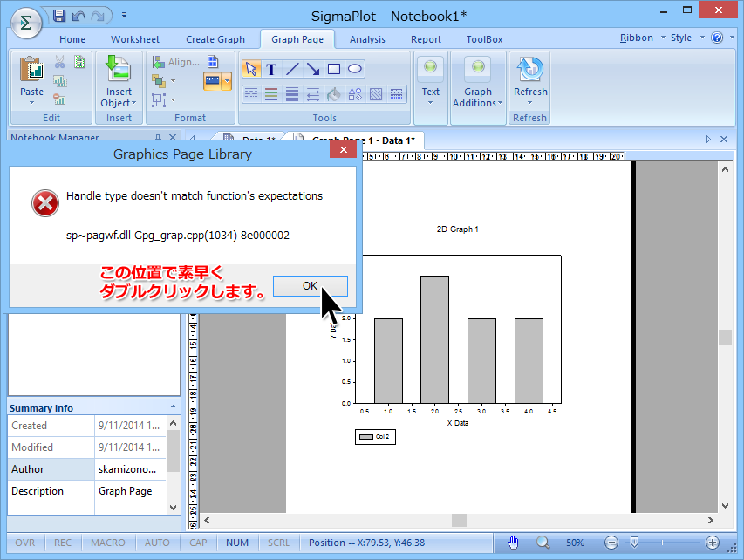Image resolution: width=744 pixels, height=560 pixels.
Task: Save the notebook with the floppy icon
Action: point(59,16)
